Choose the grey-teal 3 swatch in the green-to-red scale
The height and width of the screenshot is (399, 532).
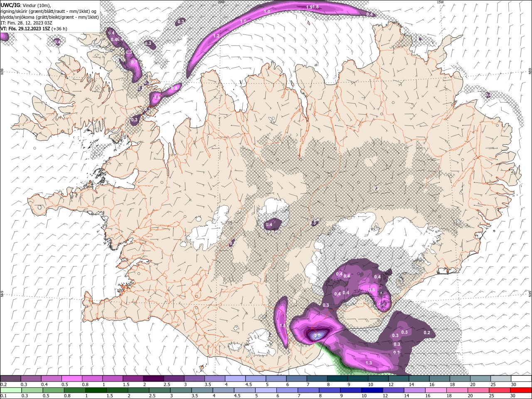tap(181, 390)
